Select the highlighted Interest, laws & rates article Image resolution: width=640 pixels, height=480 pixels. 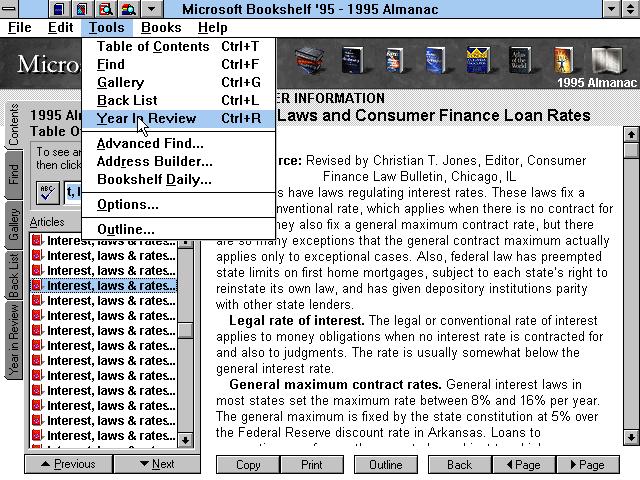pyautogui.click(x=104, y=285)
